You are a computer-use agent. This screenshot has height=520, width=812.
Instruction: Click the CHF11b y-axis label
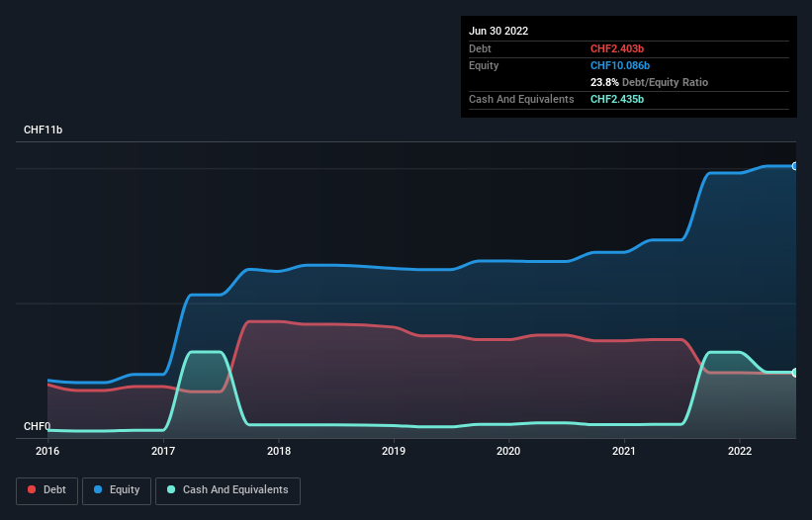tap(43, 130)
